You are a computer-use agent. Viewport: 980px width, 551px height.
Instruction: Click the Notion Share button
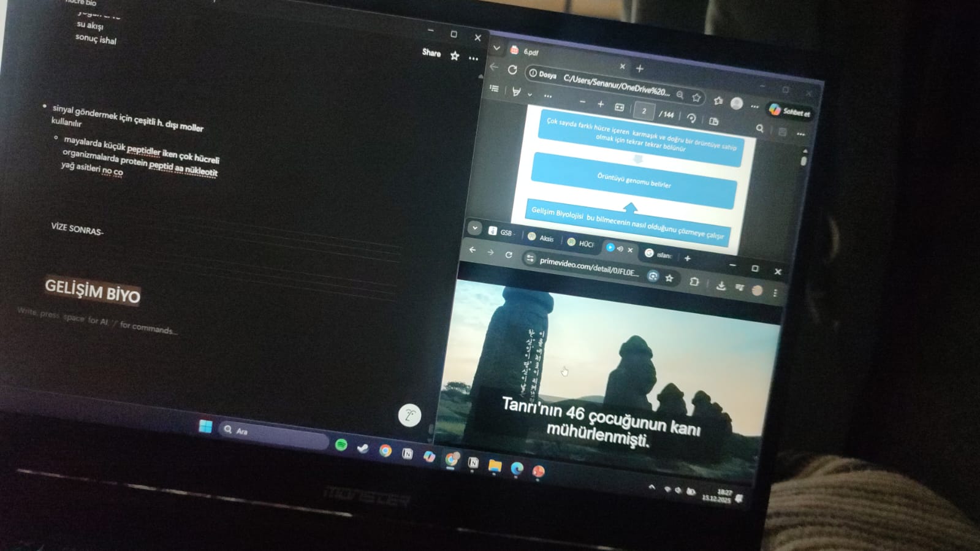431,53
